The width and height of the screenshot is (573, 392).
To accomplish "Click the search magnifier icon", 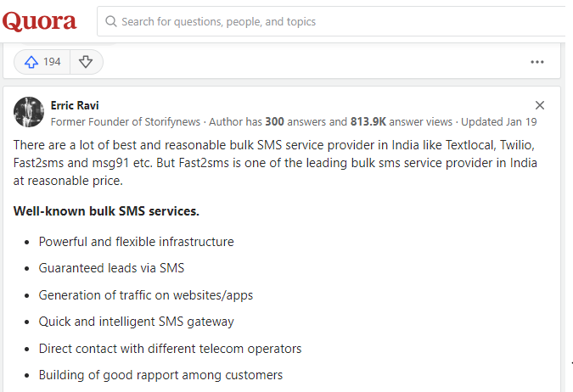I will point(110,21).
